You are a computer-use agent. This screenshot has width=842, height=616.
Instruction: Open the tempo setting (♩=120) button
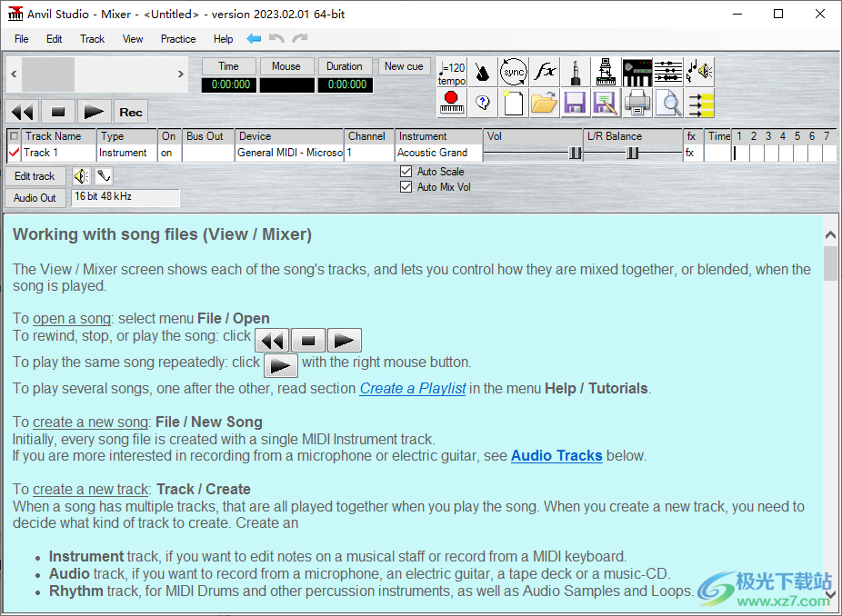(x=452, y=73)
